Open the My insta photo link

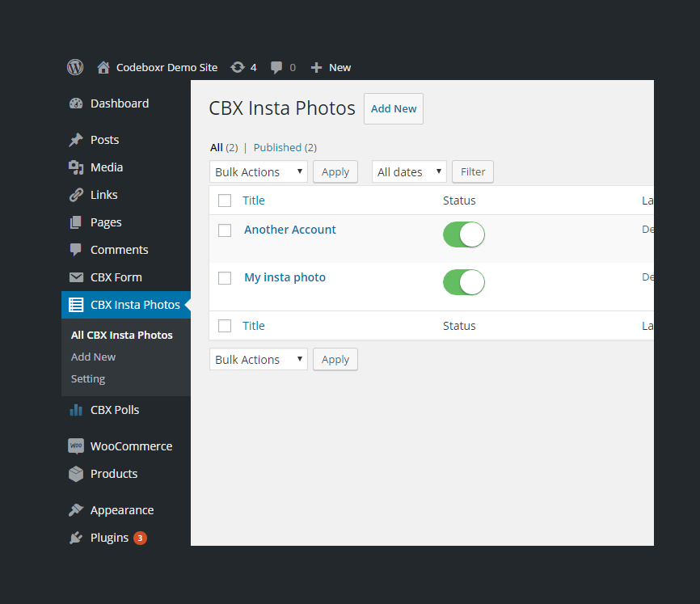[x=285, y=277]
